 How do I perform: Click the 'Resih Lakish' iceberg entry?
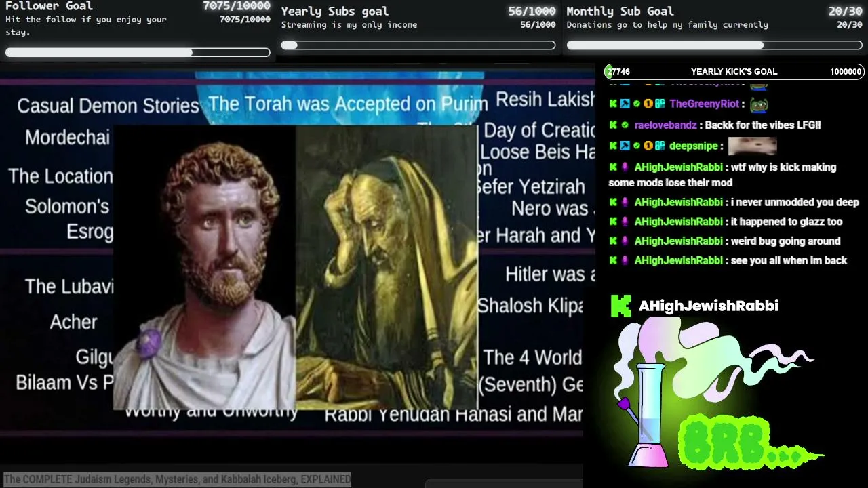click(x=546, y=100)
